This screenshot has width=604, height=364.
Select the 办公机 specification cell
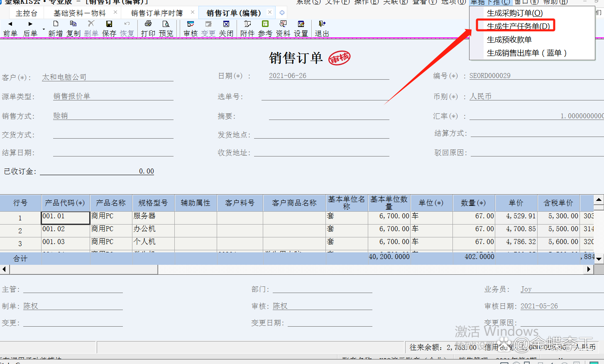click(x=153, y=230)
